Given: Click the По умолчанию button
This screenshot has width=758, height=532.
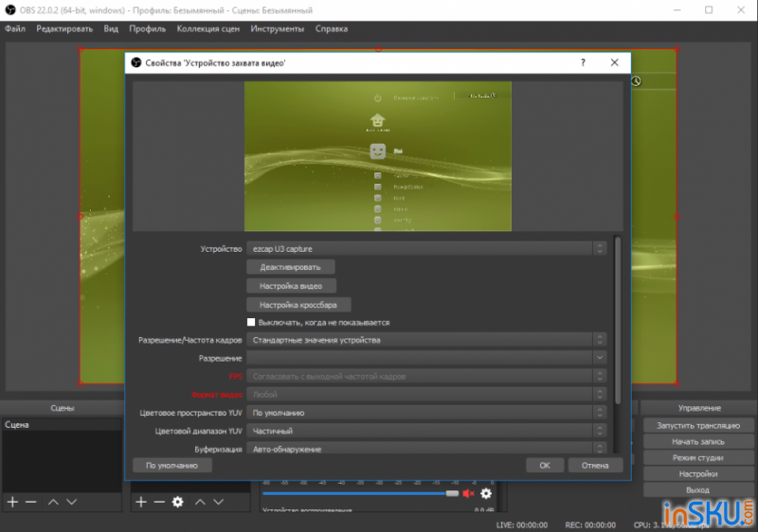Looking at the screenshot, I should pos(172,466).
